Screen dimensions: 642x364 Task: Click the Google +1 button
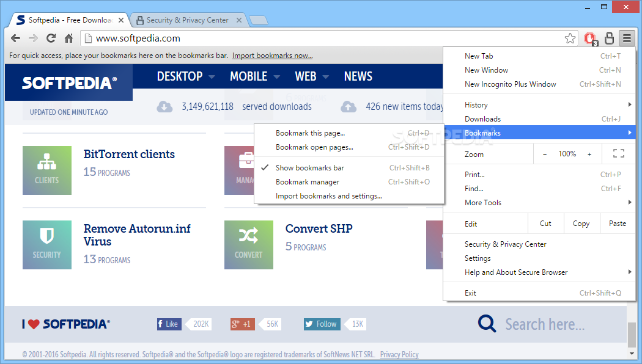[x=242, y=324]
